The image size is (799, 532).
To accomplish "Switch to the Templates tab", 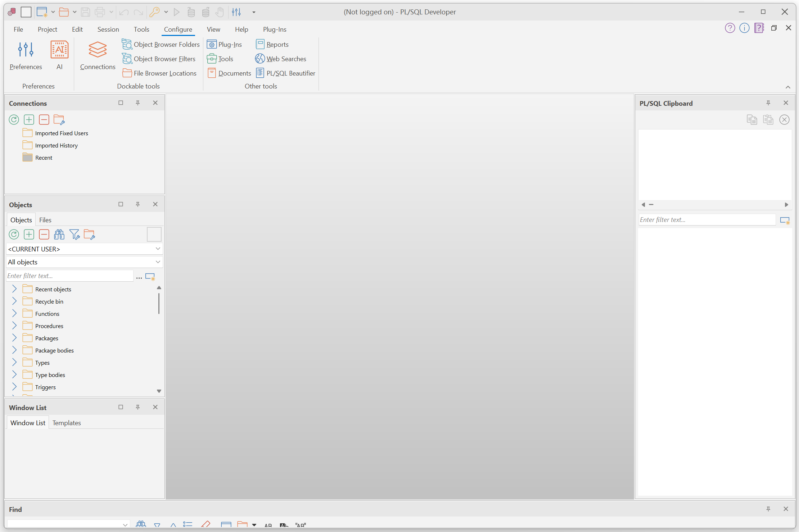I will (x=67, y=423).
